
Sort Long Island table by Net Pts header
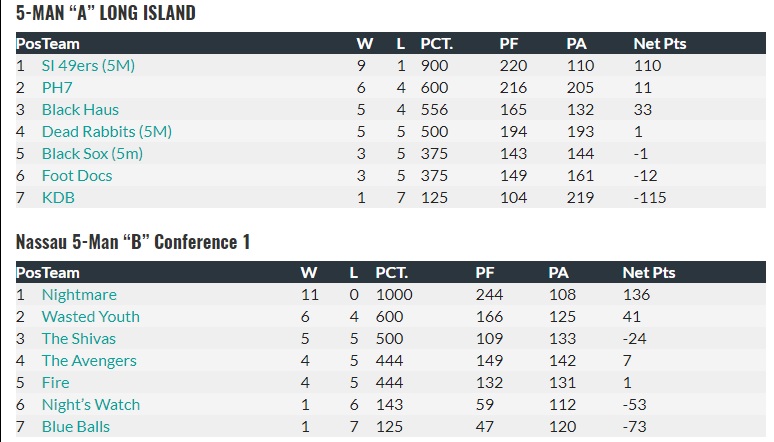[660, 44]
